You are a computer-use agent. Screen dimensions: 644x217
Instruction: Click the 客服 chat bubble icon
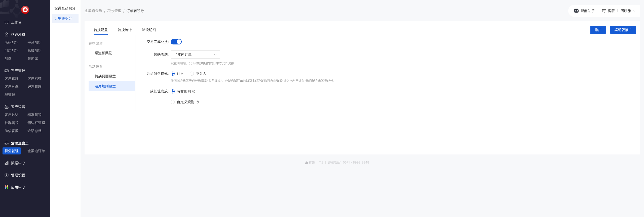tap(604, 11)
